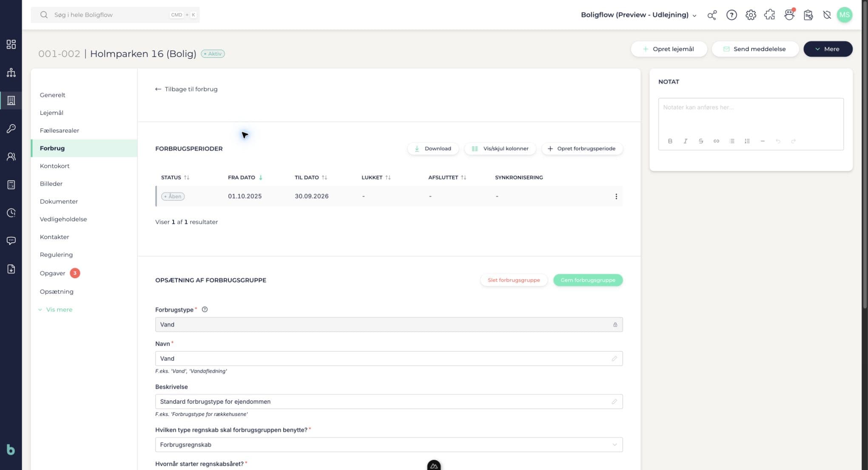Insert link in note editor

pyautogui.click(x=716, y=141)
